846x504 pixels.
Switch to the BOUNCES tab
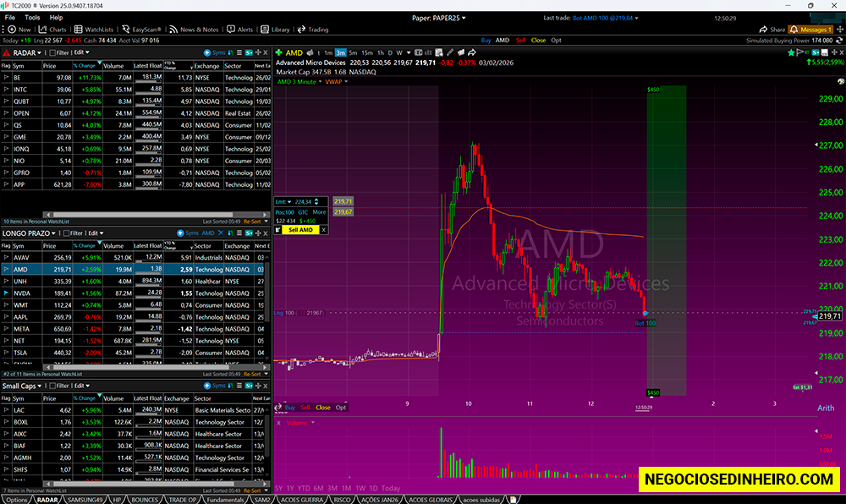click(145, 500)
